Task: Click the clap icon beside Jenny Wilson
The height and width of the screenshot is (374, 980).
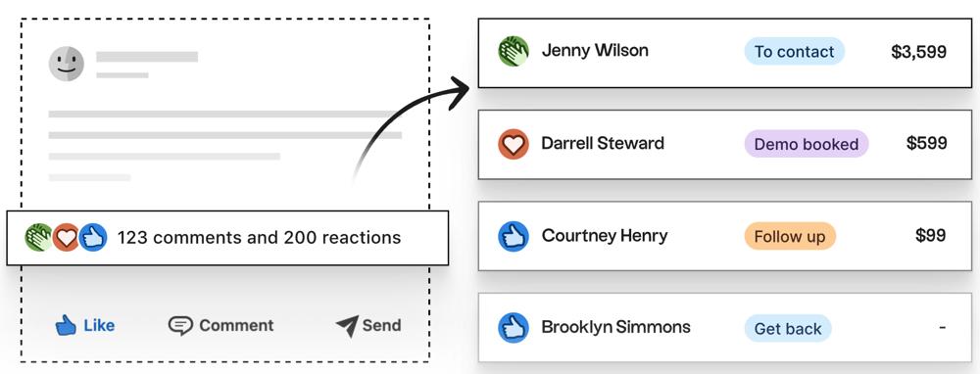Action: (514, 51)
